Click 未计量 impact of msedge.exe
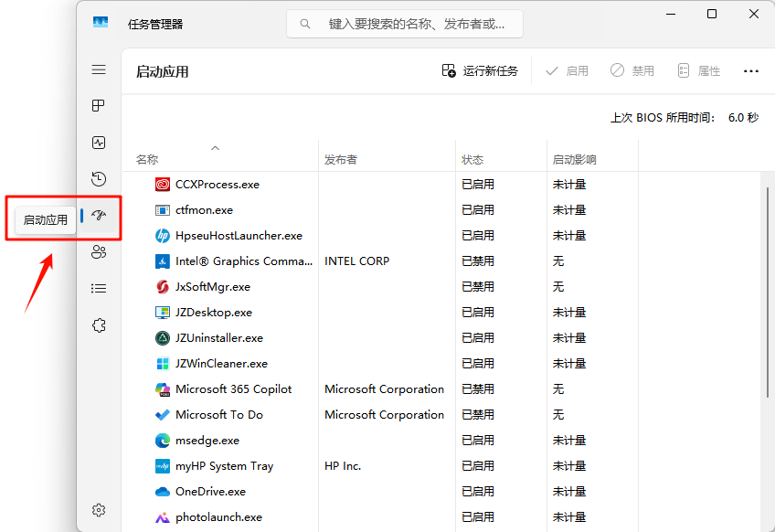775x532 pixels. (569, 441)
